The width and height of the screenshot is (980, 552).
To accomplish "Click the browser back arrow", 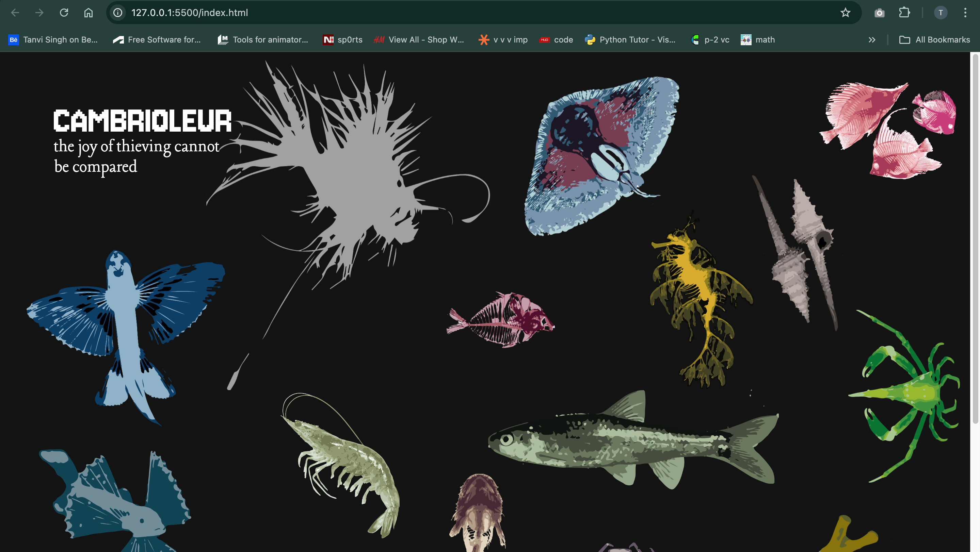I will (x=15, y=13).
